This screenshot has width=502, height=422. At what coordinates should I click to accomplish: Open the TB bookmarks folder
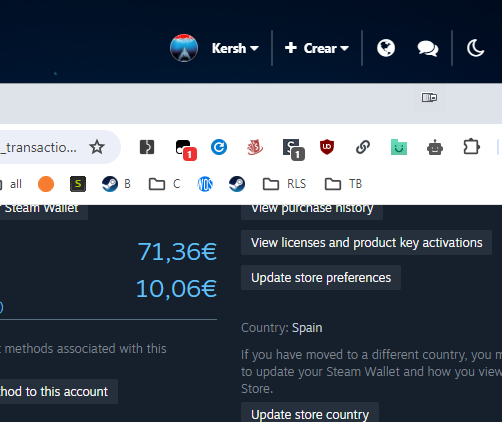tap(343, 184)
